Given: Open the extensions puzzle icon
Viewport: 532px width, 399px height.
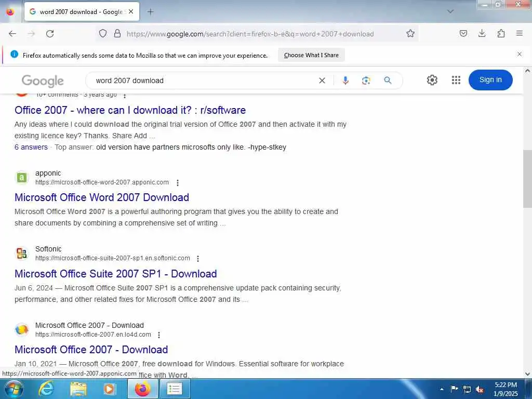Looking at the screenshot, I should [501, 33].
